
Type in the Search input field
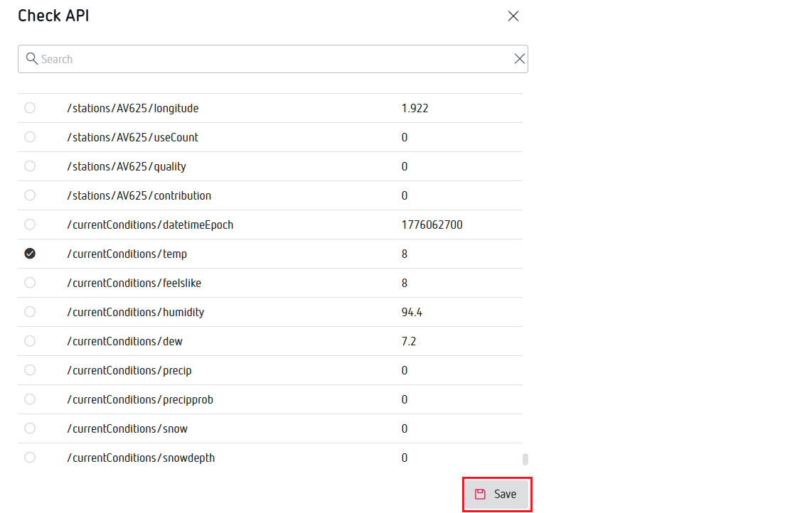[270, 59]
